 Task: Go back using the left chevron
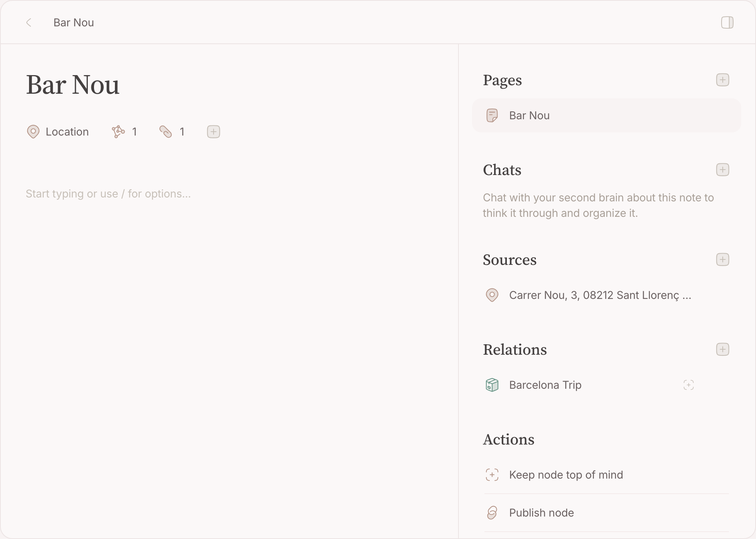29,22
